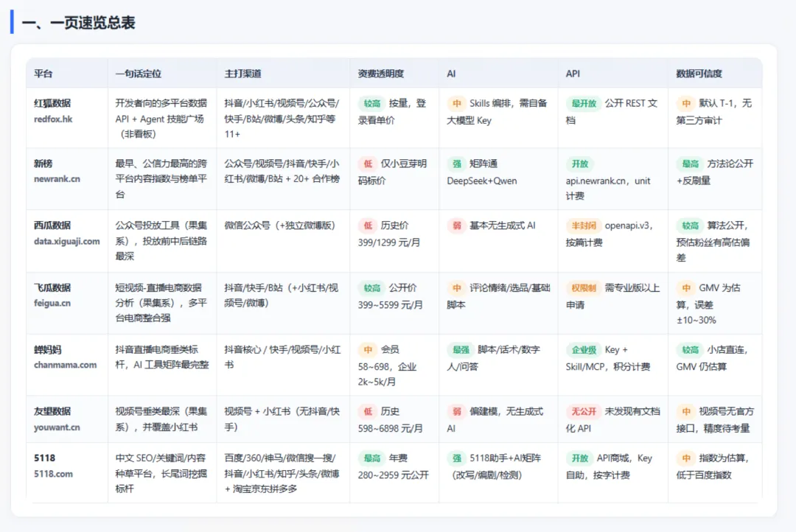Click 基本无生成式 AI text in 西瓜数据 row
The image size is (796, 532).
(x=503, y=225)
